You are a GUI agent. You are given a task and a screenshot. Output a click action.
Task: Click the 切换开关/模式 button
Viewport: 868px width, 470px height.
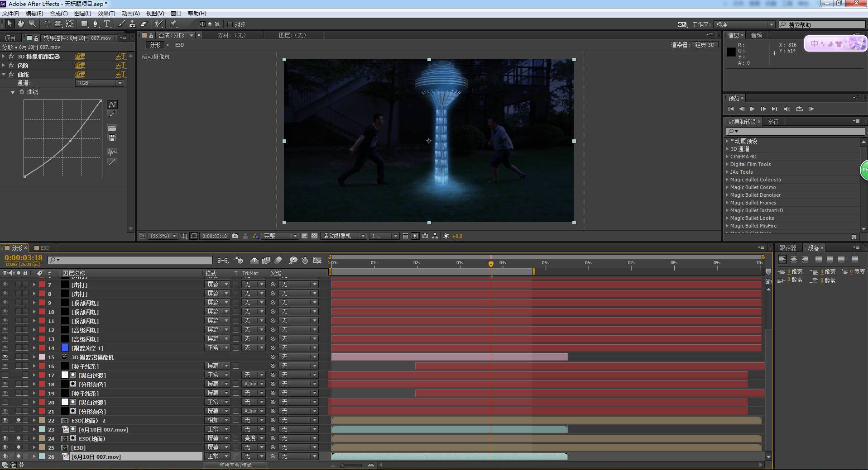235,465
